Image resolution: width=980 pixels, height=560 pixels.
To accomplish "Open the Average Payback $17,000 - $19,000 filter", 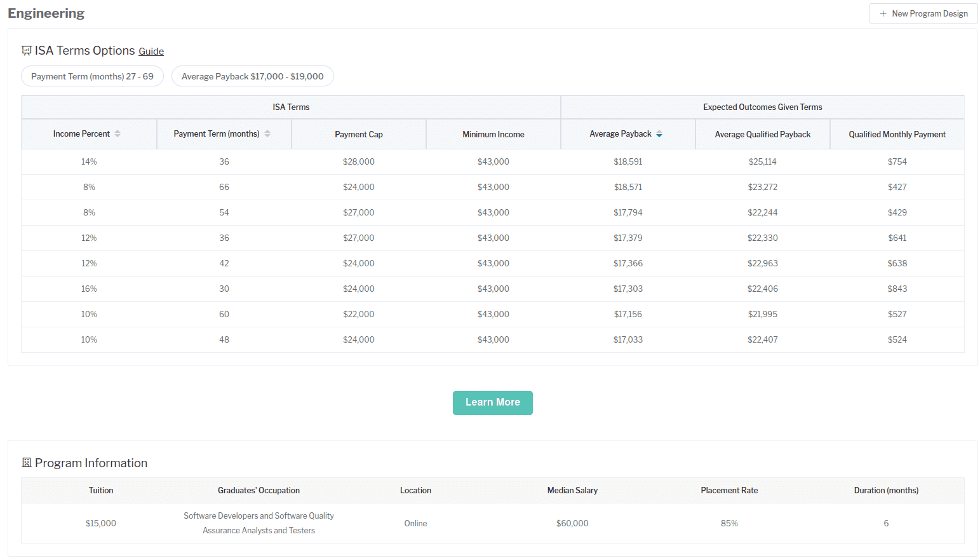I will coord(252,76).
